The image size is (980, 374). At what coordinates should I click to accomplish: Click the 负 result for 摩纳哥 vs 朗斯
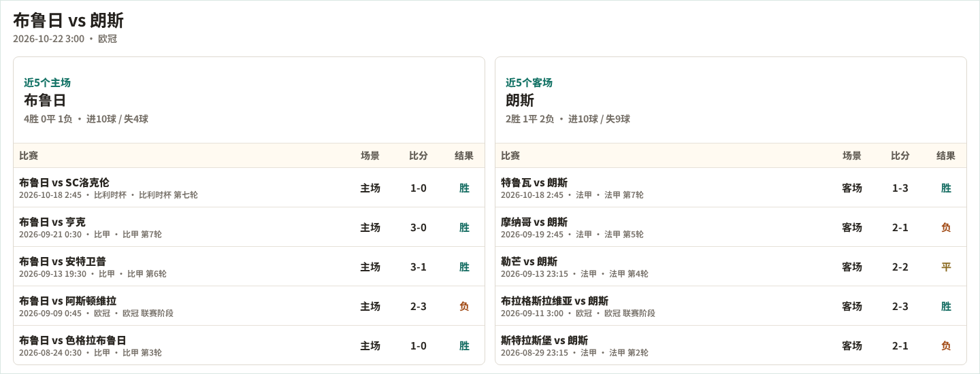[x=946, y=227]
